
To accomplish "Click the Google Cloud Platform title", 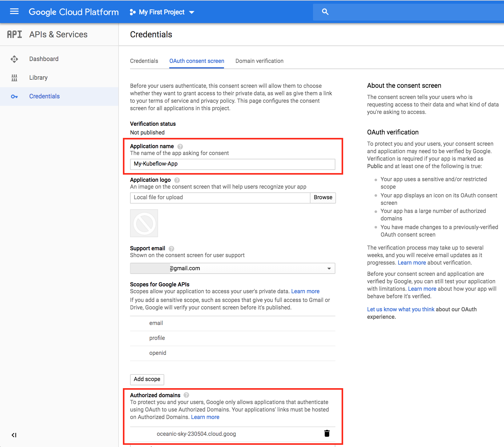I will coord(74,12).
